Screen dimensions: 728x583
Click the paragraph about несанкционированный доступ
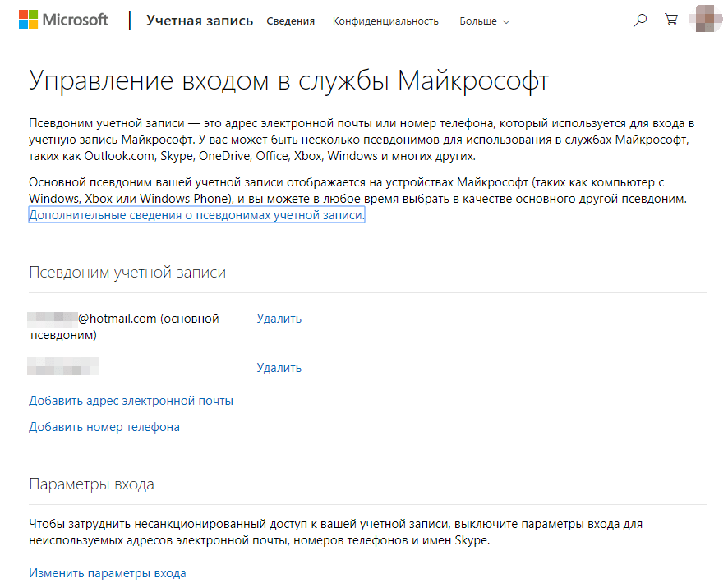[335, 532]
